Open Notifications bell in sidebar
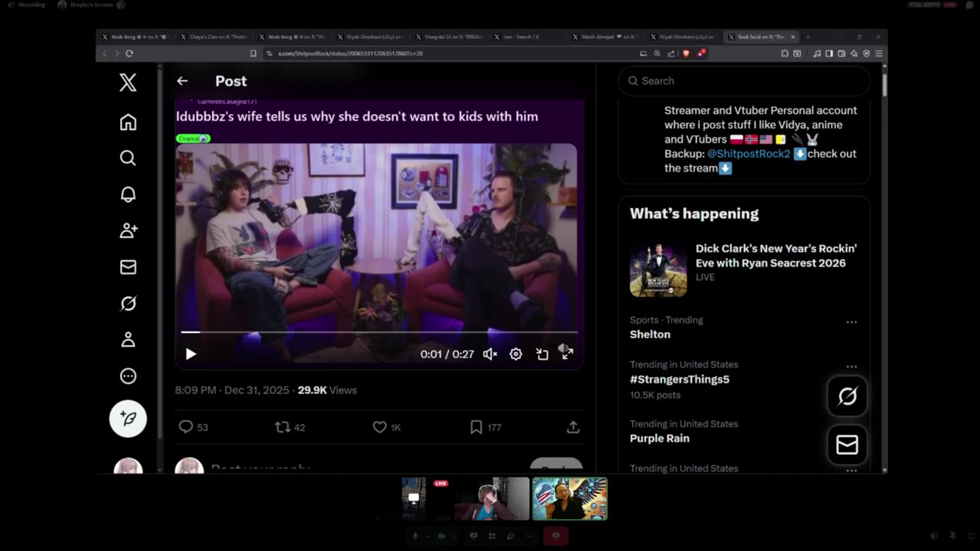This screenshot has height=551, width=980. click(128, 194)
